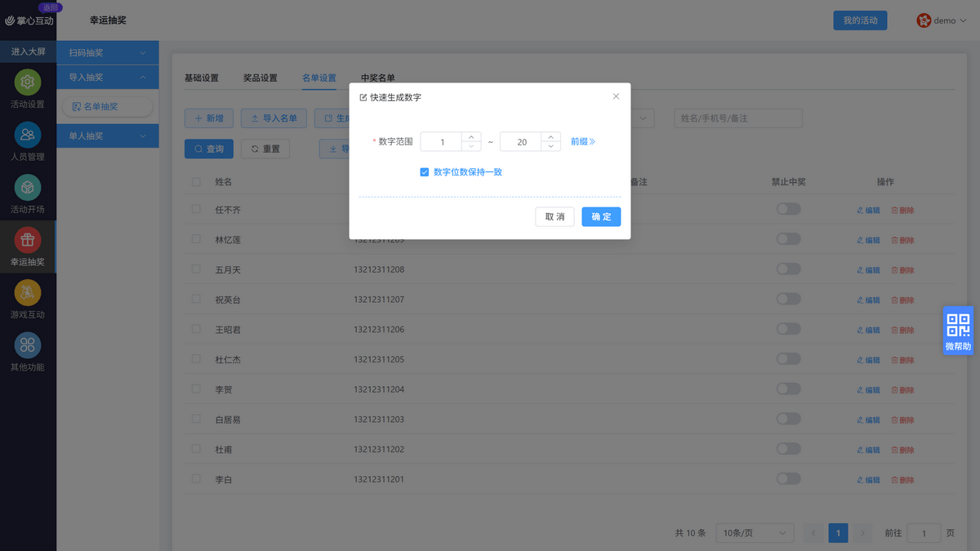Screen dimensions: 980x551
Task: Open the 活动设置 gear icon
Action: pos(28,82)
